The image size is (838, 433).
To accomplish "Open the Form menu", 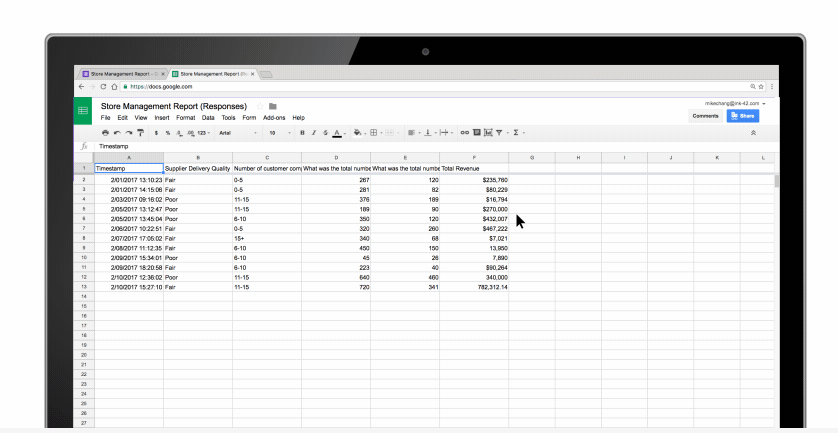I will tap(249, 118).
